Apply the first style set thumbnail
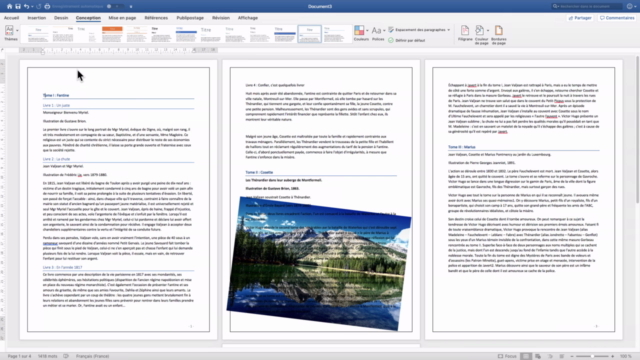The height and width of the screenshot is (360, 640). click(x=38, y=34)
